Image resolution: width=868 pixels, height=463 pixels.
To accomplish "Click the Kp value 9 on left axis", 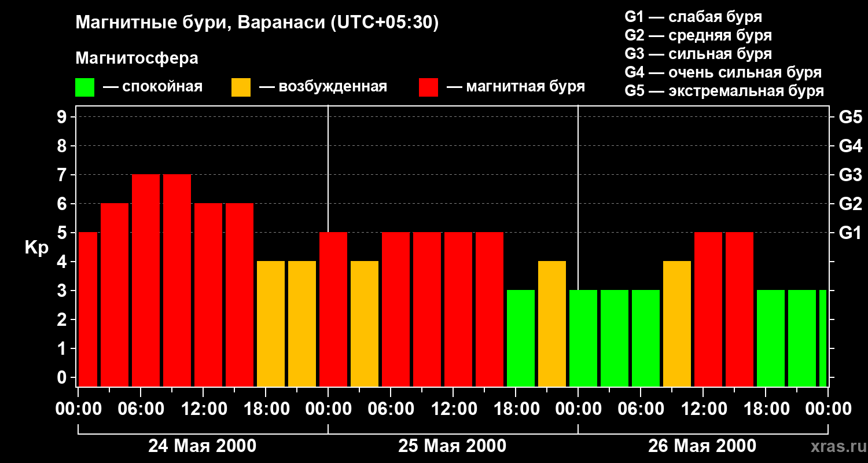I will point(62,117).
